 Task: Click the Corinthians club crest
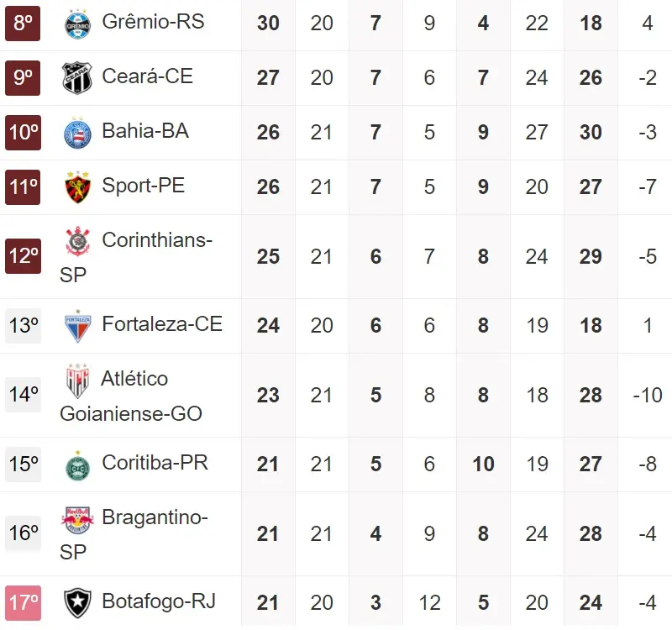[x=77, y=242]
